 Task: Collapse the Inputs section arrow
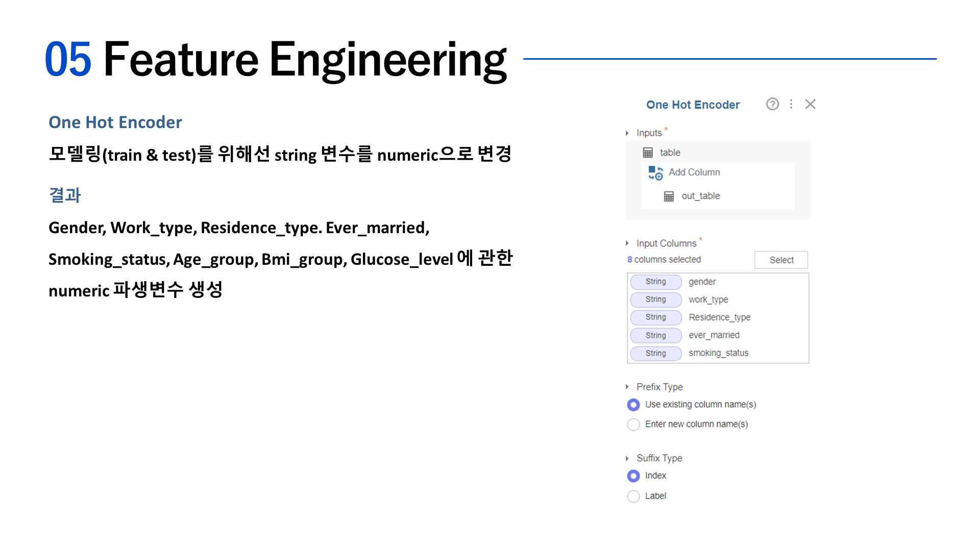click(x=627, y=133)
